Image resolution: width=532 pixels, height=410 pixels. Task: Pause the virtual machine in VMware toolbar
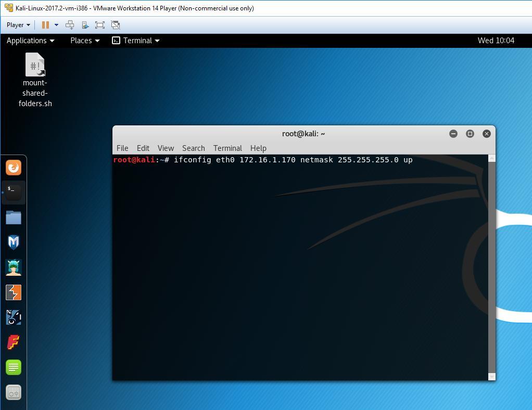(45, 25)
